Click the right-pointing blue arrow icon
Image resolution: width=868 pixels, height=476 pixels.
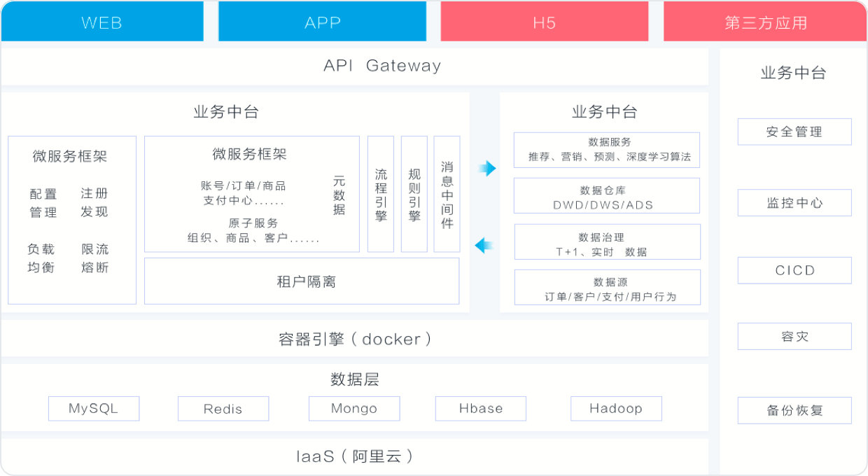pos(486,168)
